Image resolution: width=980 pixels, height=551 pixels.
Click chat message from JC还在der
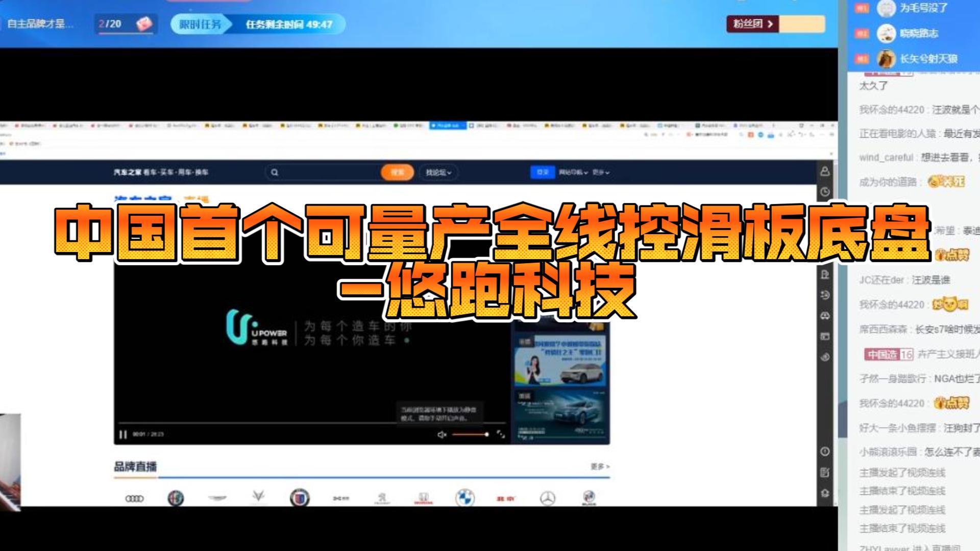(x=904, y=280)
